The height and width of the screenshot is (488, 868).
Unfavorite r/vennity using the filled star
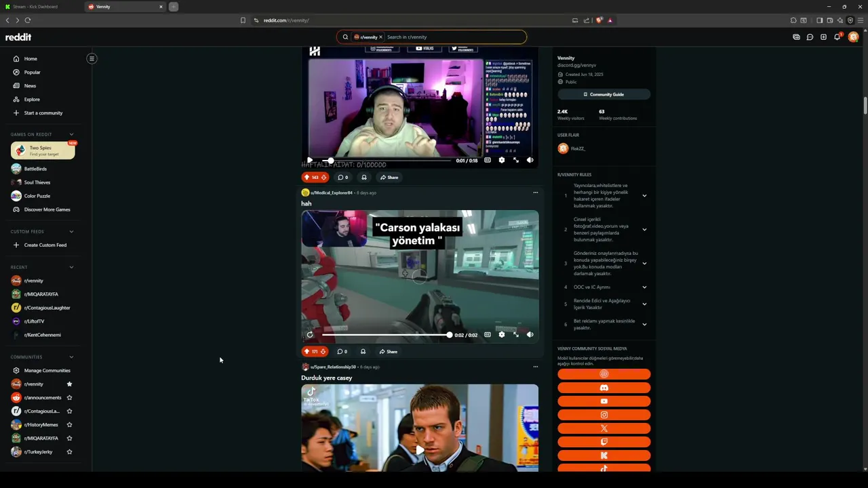click(x=69, y=384)
